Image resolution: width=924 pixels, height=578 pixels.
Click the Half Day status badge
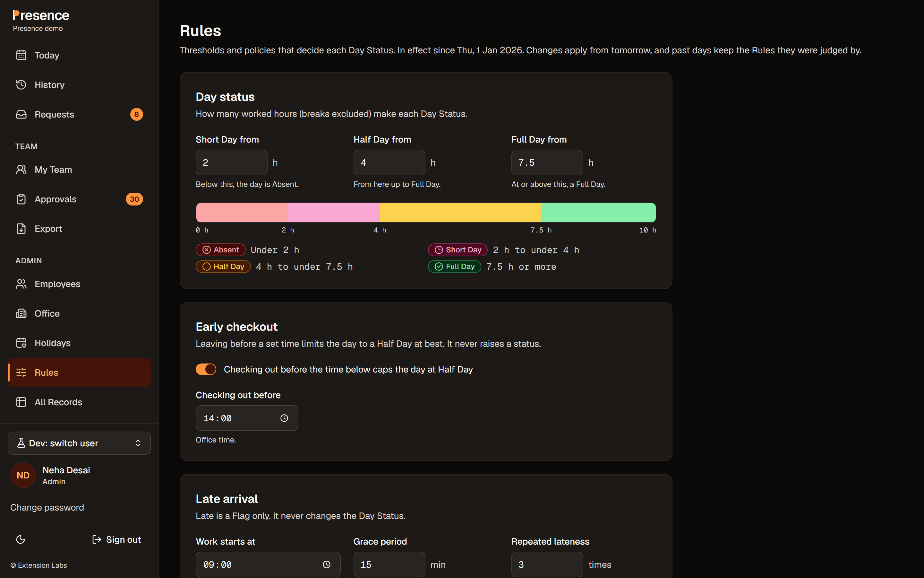(x=223, y=267)
